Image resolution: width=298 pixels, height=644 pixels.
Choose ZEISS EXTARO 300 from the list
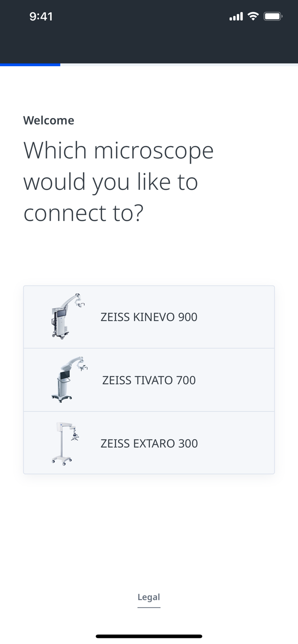pos(149,443)
